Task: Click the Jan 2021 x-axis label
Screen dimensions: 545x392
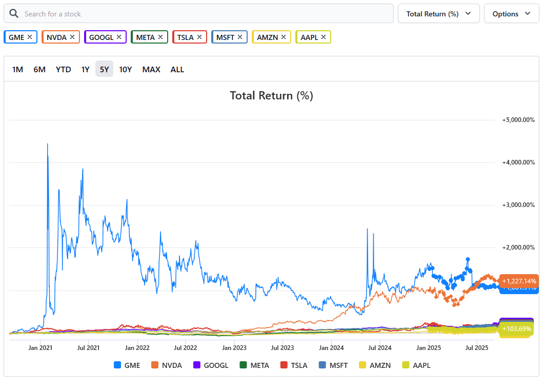Action: click(41, 348)
